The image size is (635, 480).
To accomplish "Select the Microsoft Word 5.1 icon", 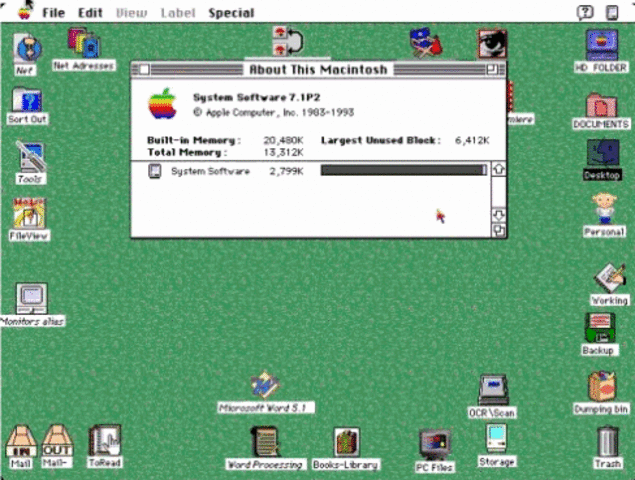I will pos(265,385).
